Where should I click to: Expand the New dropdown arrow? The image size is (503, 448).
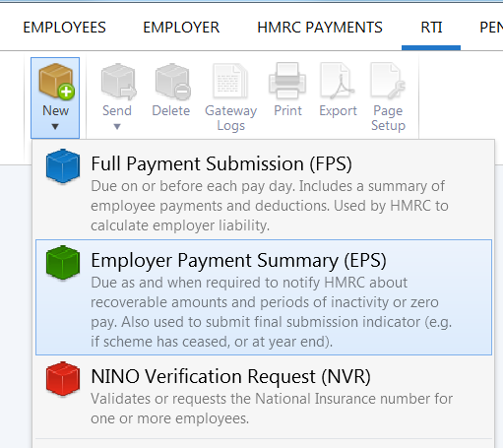(x=55, y=127)
